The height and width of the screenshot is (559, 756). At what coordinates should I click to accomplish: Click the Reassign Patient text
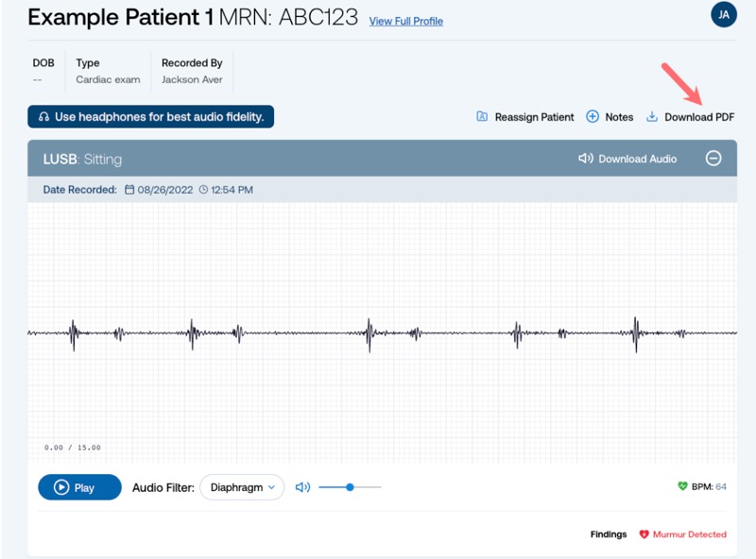[x=534, y=117]
